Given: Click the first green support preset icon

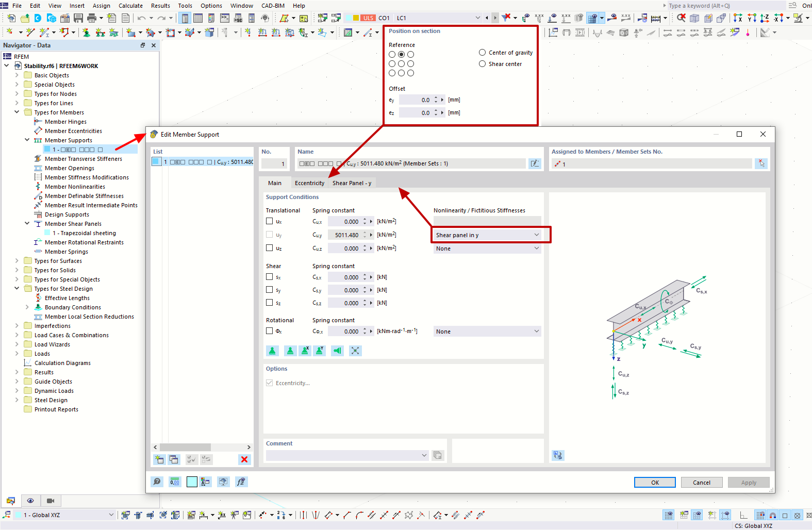Looking at the screenshot, I should pyautogui.click(x=272, y=351).
